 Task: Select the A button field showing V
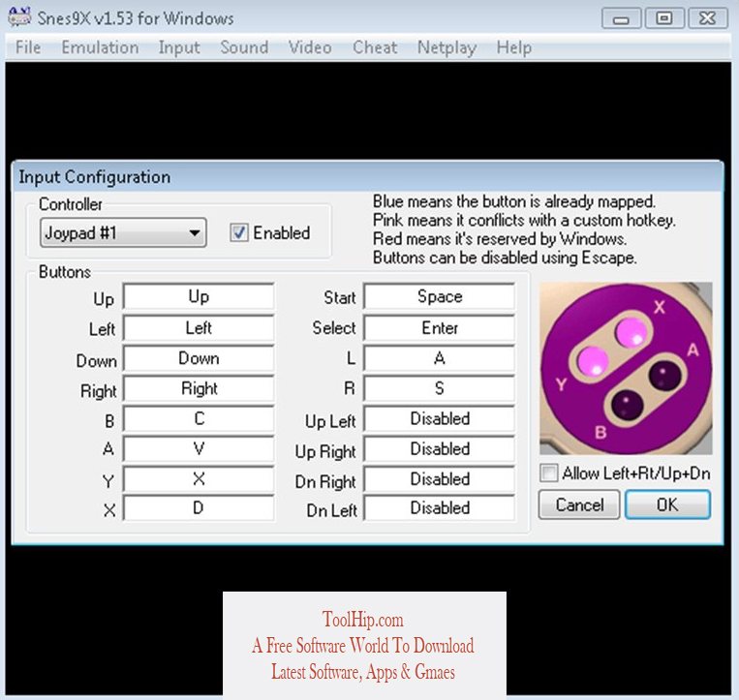199,448
